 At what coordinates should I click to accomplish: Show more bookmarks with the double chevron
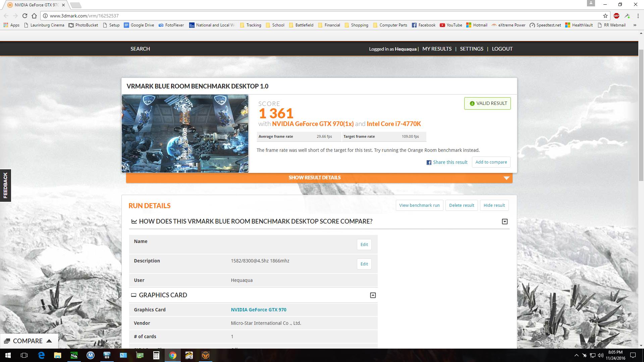click(x=635, y=25)
